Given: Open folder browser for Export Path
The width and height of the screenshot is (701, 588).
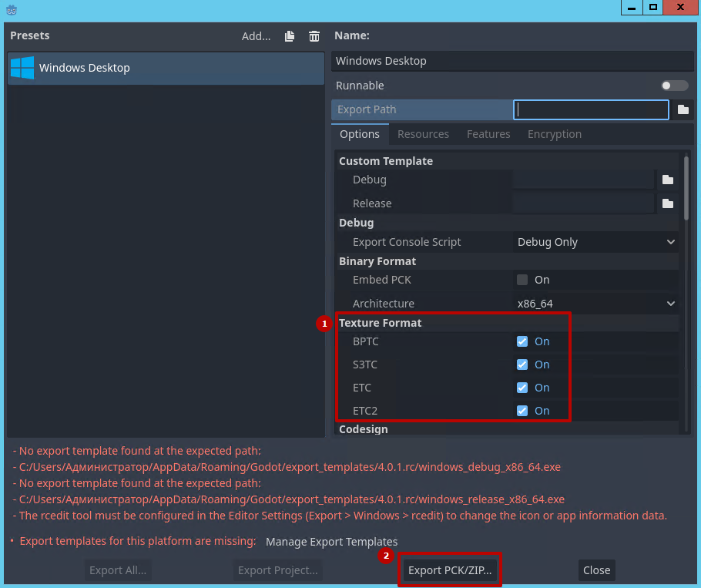Looking at the screenshot, I should tap(683, 109).
